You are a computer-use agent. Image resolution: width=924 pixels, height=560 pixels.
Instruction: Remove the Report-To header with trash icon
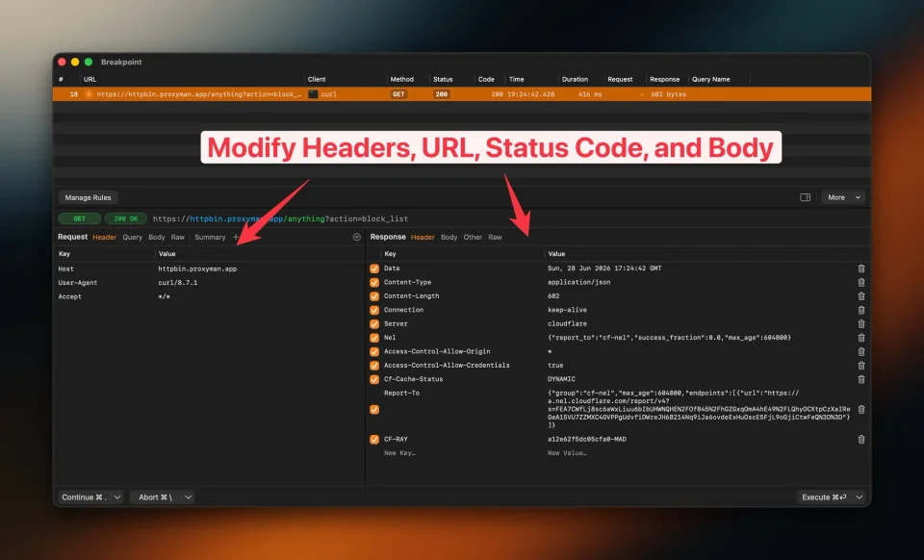(x=860, y=409)
